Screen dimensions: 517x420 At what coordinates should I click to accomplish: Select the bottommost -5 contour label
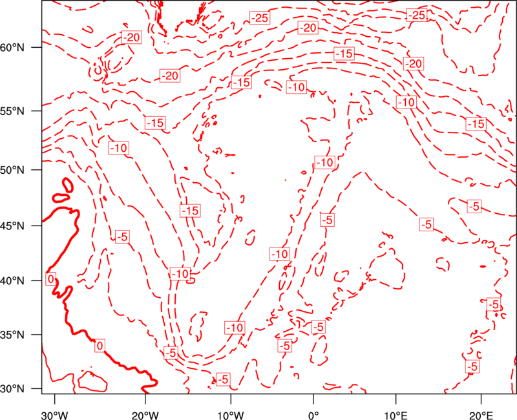tap(223, 379)
